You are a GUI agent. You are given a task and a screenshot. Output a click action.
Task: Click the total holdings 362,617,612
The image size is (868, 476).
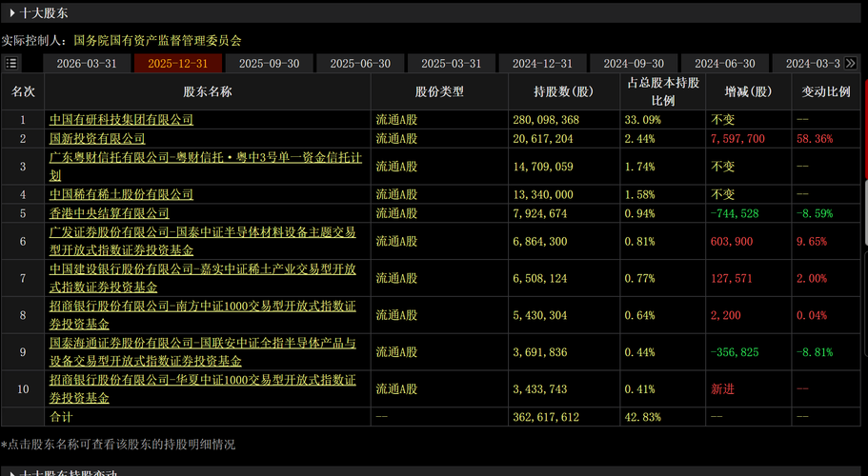546,417
